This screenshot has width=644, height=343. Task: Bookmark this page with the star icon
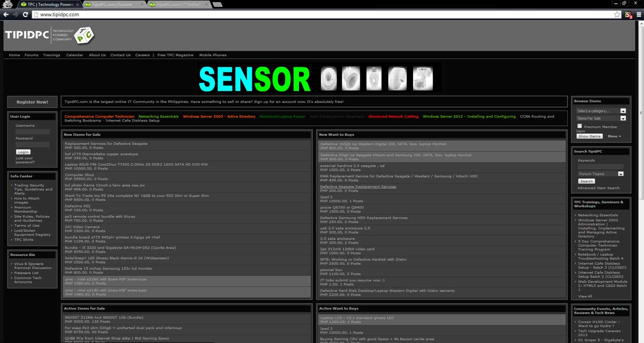[617, 15]
